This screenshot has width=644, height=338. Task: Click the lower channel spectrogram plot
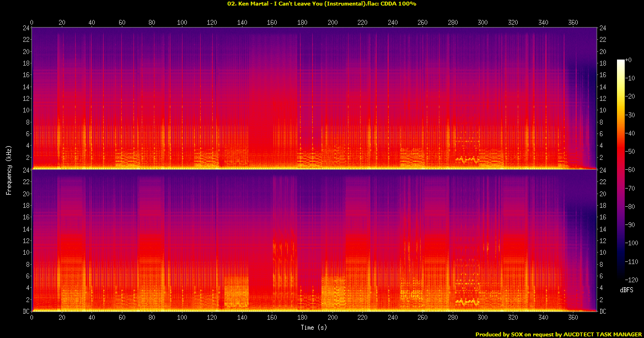click(314, 240)
